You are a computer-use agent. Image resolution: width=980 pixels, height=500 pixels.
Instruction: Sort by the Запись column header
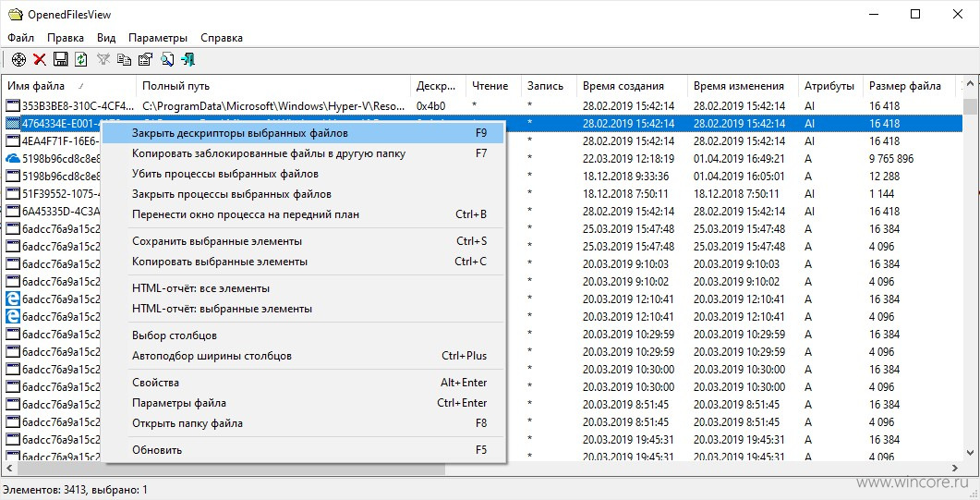pos(549,86)
